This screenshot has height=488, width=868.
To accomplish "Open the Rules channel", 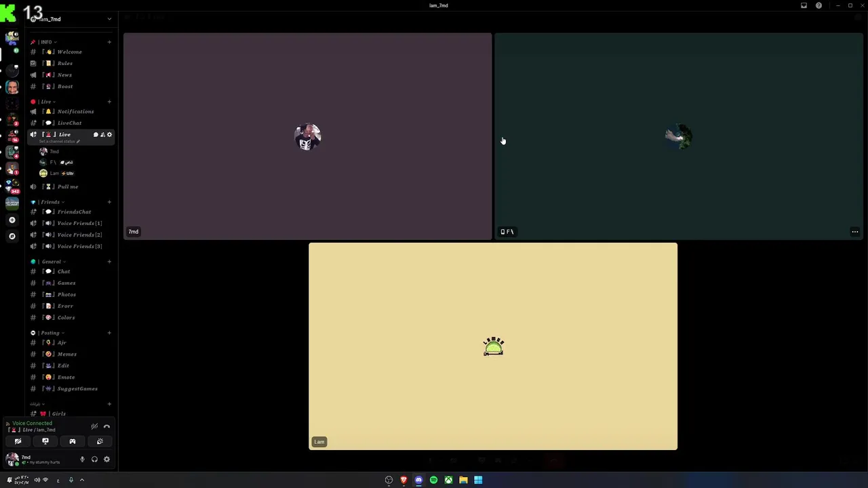I will click(71, 64).
